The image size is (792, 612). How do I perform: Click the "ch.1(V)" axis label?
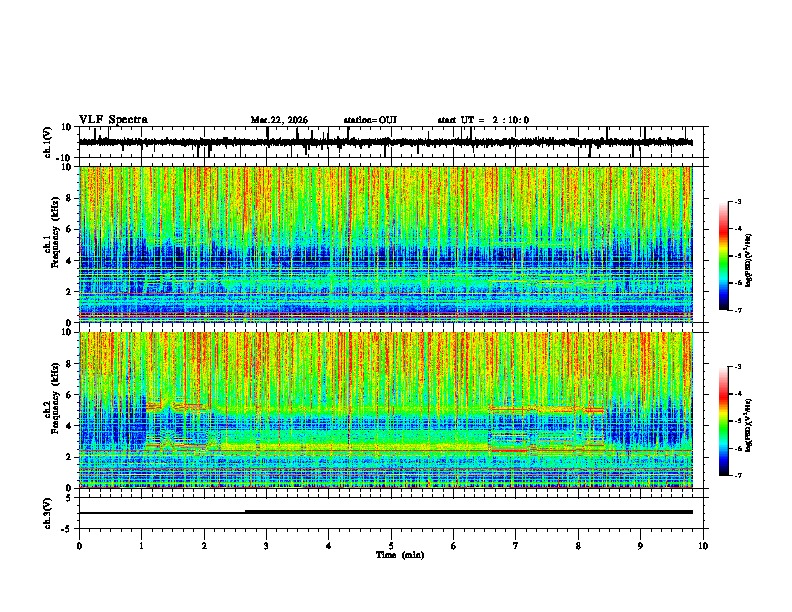tap(48, 142)
